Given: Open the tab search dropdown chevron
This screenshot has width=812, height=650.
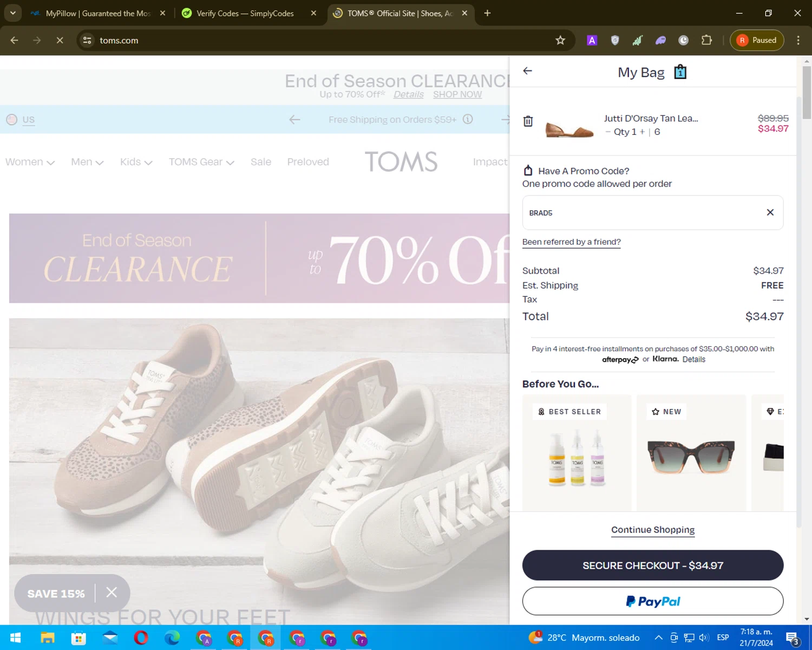Looking at the screenshot, I should point(12,13).
